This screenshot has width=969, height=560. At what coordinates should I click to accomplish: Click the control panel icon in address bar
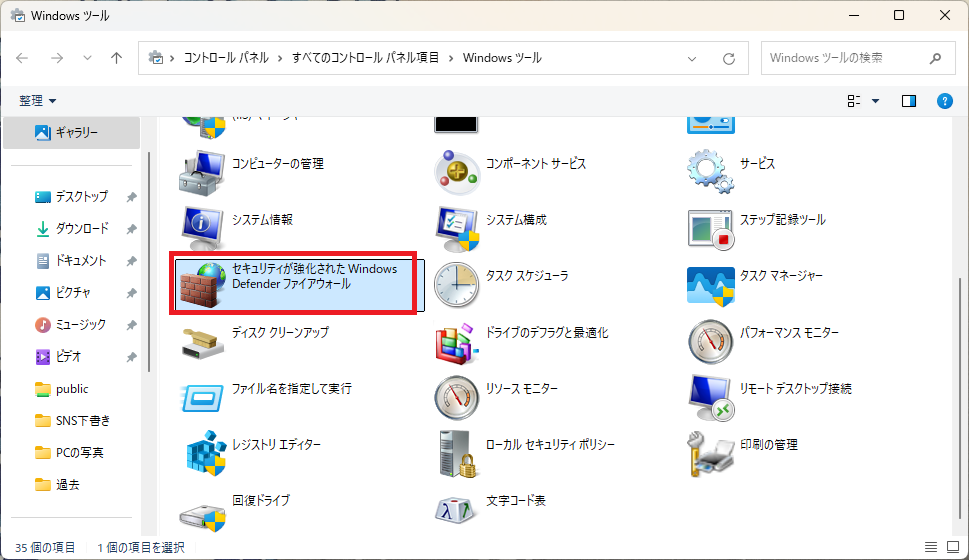(156, 58)
